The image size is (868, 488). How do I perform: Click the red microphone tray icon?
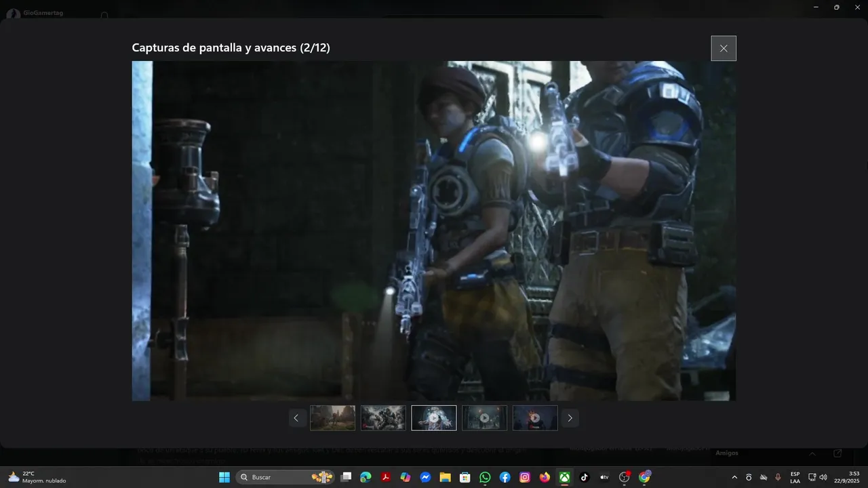[x=778, y=477]
